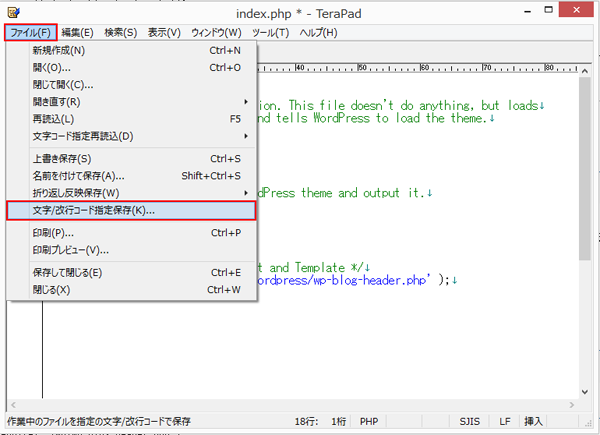Click 挿入 mode indicator in status bar
The height and width of the screenshot is (435, 600).
[x=533, y=422]
